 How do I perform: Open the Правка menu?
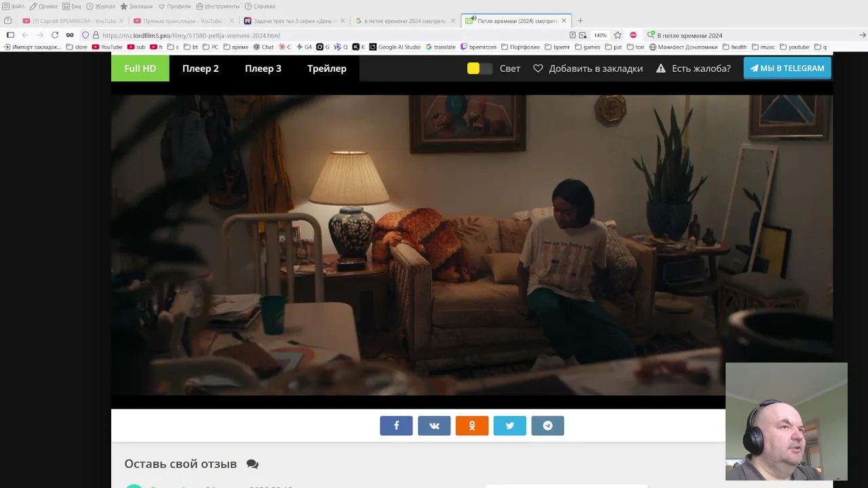(43, 6)
